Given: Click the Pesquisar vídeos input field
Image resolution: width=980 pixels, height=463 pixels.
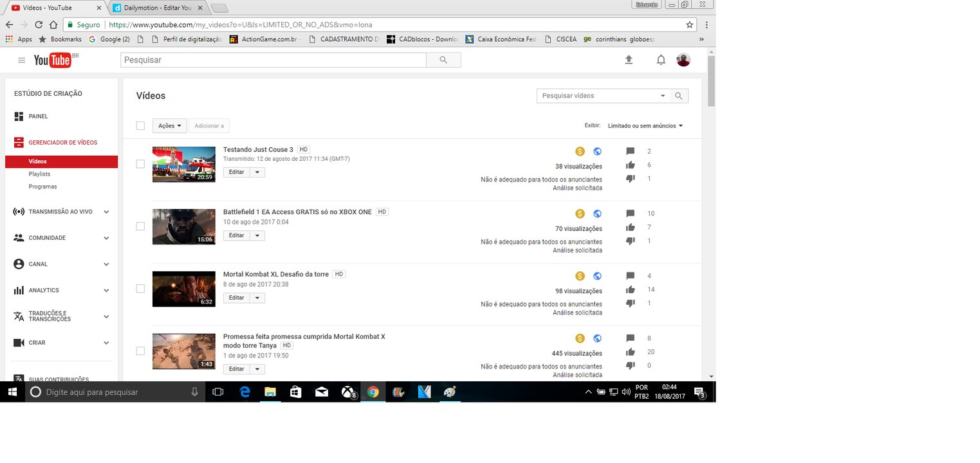Looking at the screenshot, I should [598, 96].
